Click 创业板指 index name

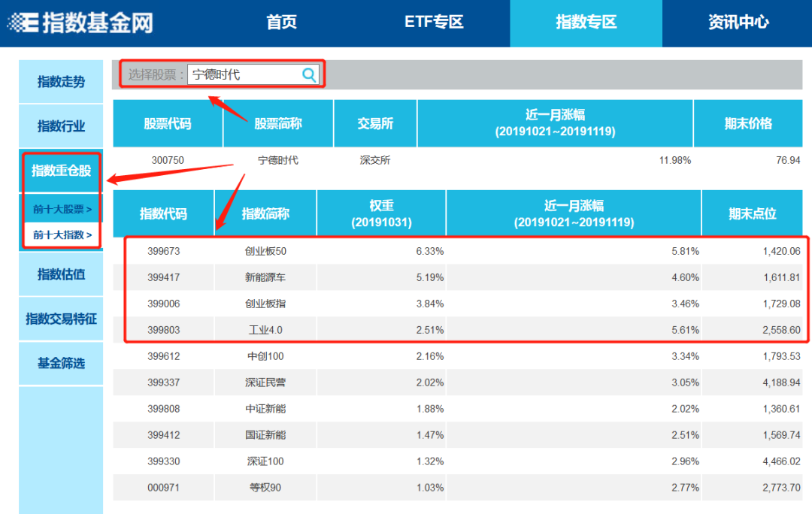[265, 304]
